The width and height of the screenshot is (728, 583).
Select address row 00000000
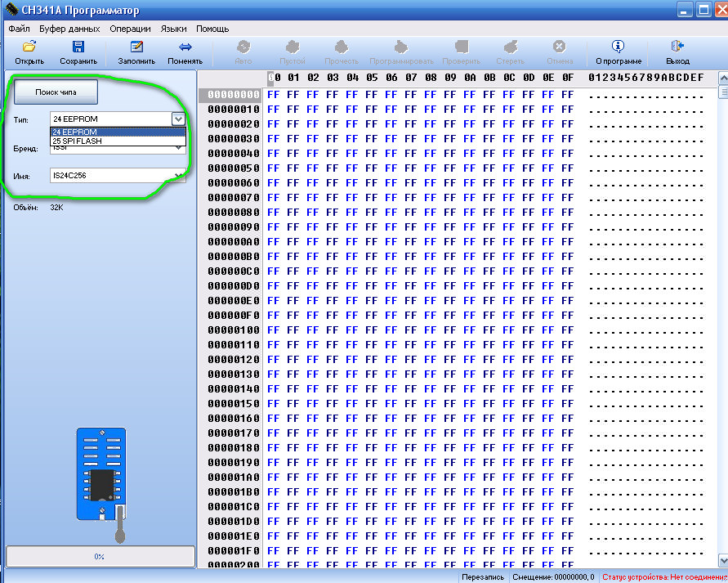(233, 94)
